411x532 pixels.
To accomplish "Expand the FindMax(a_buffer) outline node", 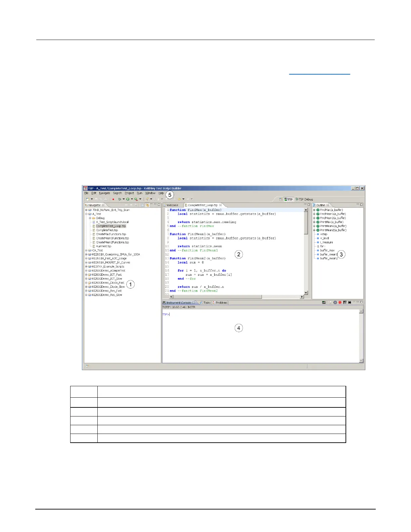I will click(314, 210).
